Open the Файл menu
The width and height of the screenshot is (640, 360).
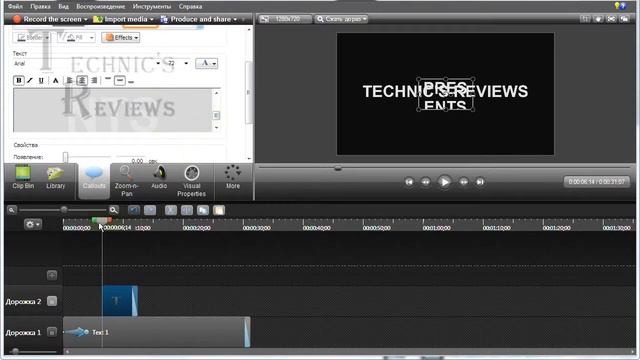pyautogui.click(x=15, y=7)
